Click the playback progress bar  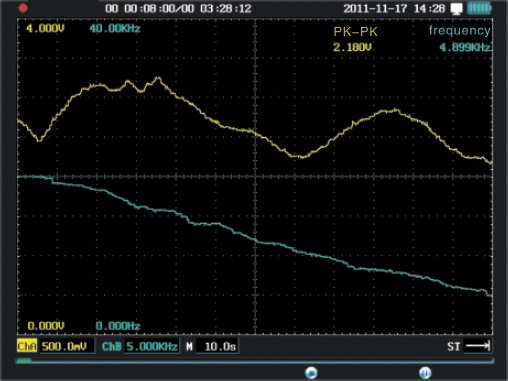coord(255,360)
